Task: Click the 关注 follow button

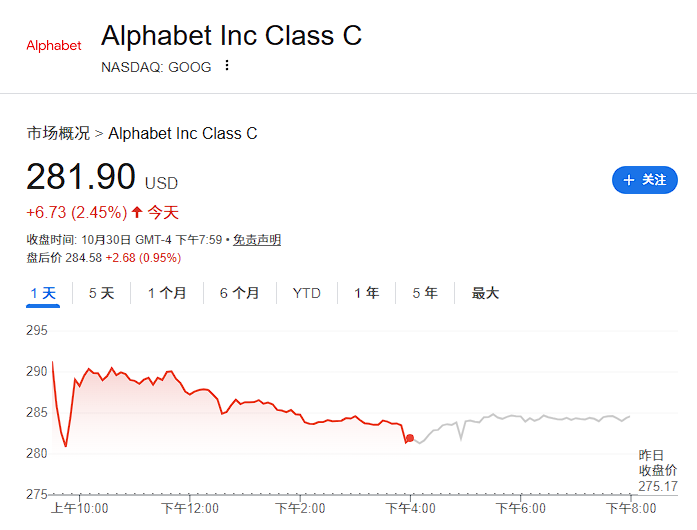Action: tap(645, 180)
